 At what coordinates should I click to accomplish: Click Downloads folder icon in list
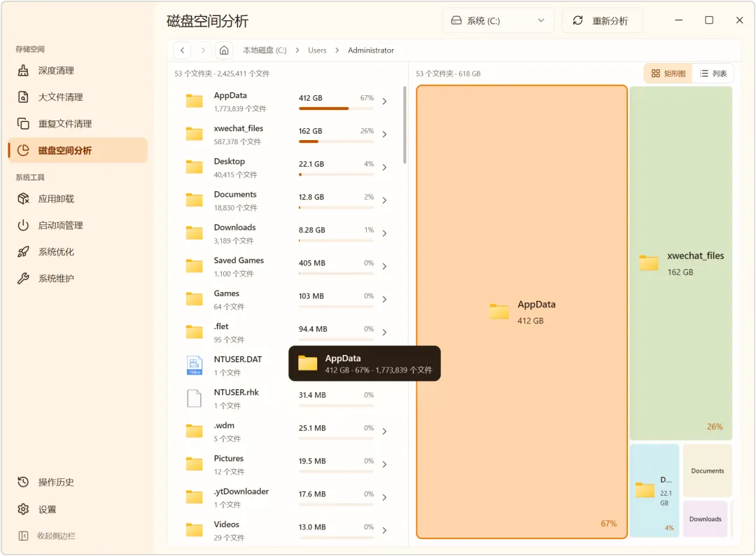tap(195, 233)
